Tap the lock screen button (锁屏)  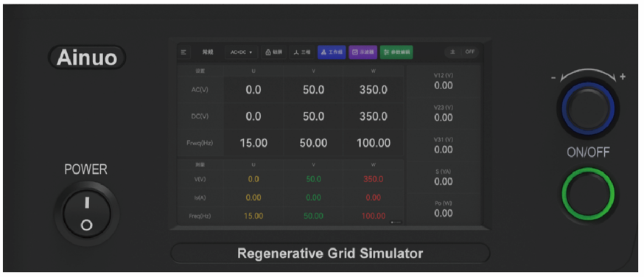tap(273, 52)
